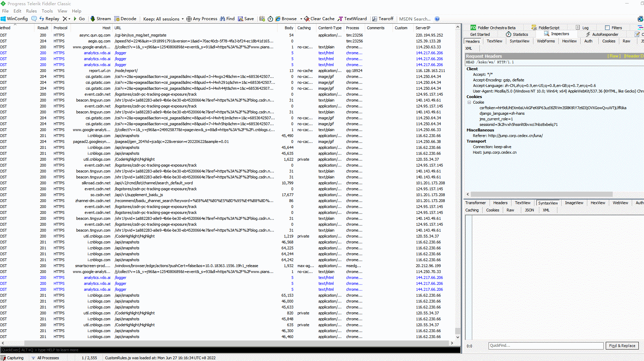The height and width of the screenshot is (361, 644).
Task: Open the Remove sessions dropdown arrow
Action: 69,19
